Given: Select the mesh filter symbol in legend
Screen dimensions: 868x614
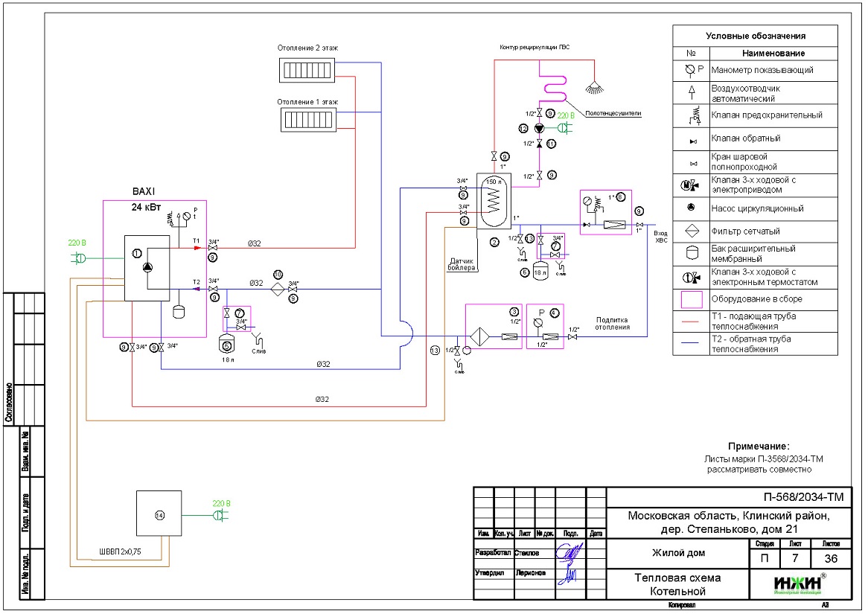Looking at the screenshot, I should coord(691,231).
